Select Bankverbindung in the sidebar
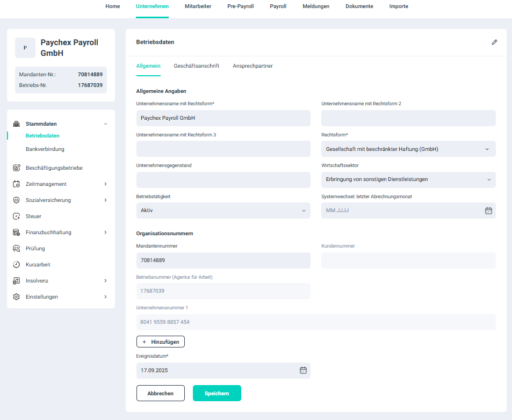The width and height of the screenshot is (512, 420). (x=45, y=149)
